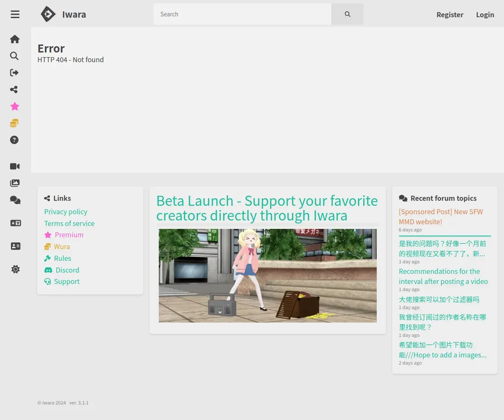Open Videos via camera sidebar icon
Screen dimensions: 504x420
(15, 166)
